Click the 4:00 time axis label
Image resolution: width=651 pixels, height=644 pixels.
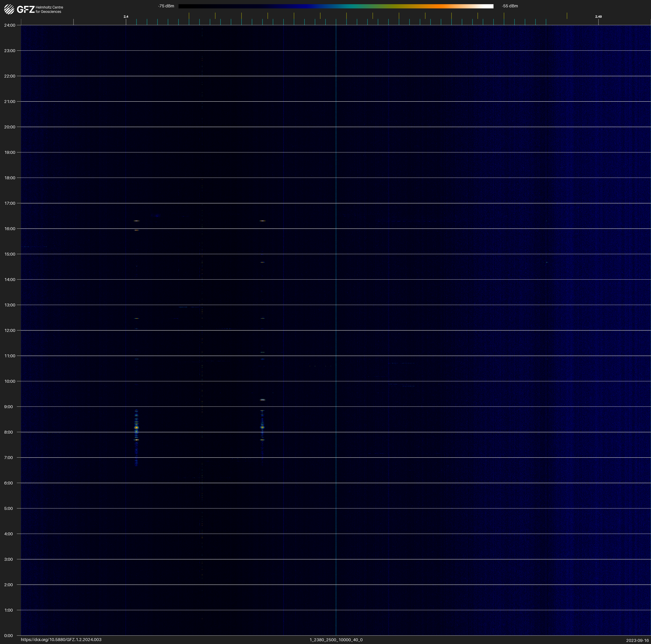click(x=8, y=534)
